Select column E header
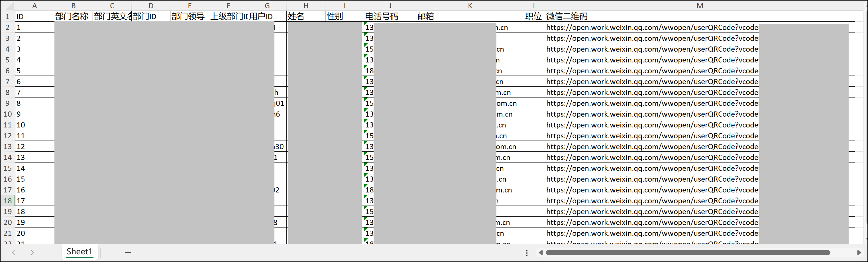Screen dimensions: 868x262 [x=190, y=6]
